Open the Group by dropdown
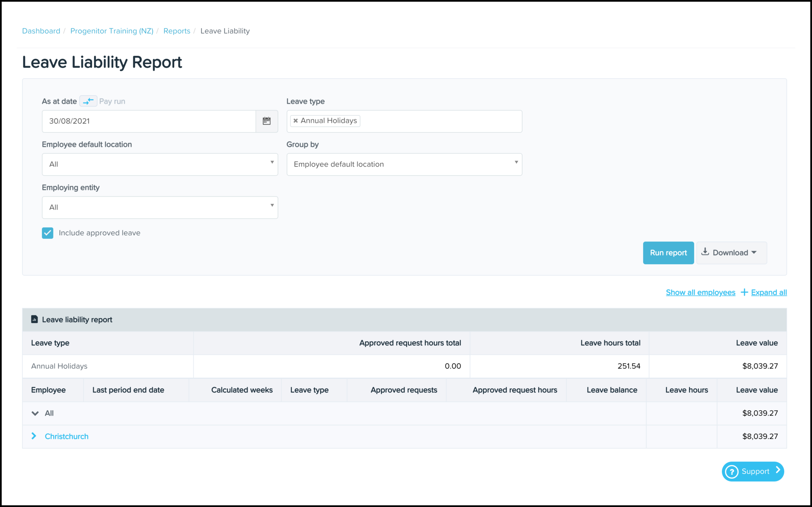 (x=404, y=164)
